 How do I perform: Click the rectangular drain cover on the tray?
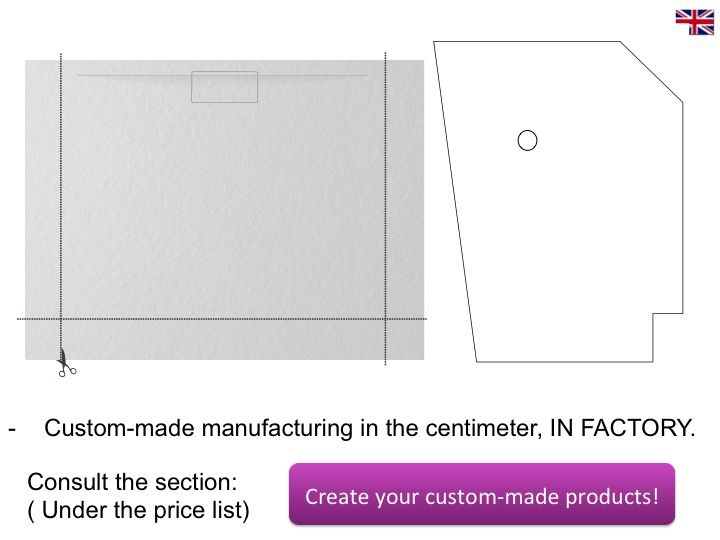pyautogui.click(x=224, y=87)
